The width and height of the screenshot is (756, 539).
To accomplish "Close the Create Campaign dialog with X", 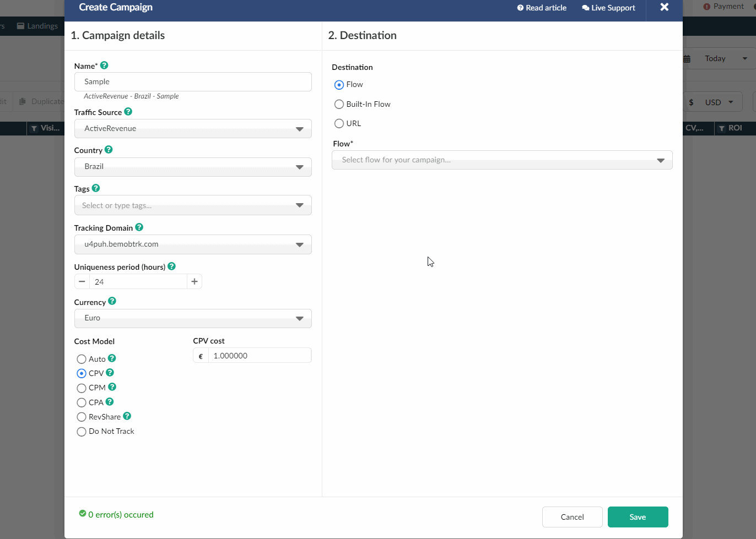I will pos(665,7).
